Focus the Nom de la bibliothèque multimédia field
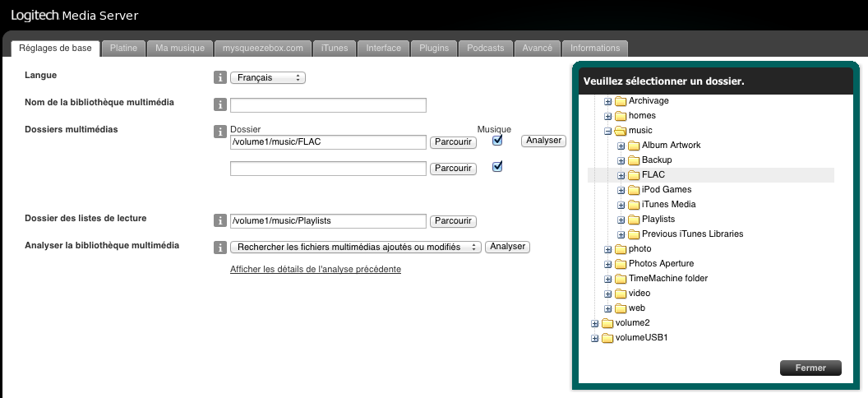The height and width of the screenshot is (398, 868). pos(328,105)
